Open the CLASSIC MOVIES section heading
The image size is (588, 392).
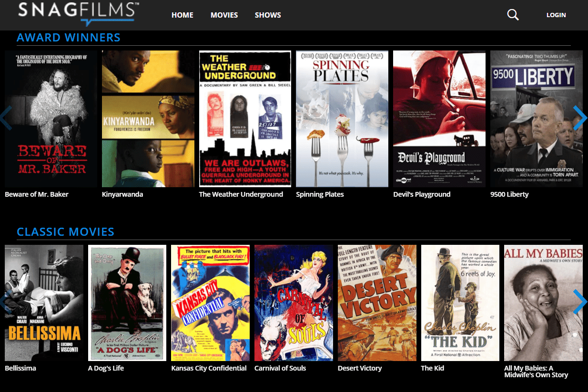coord(65,232)
